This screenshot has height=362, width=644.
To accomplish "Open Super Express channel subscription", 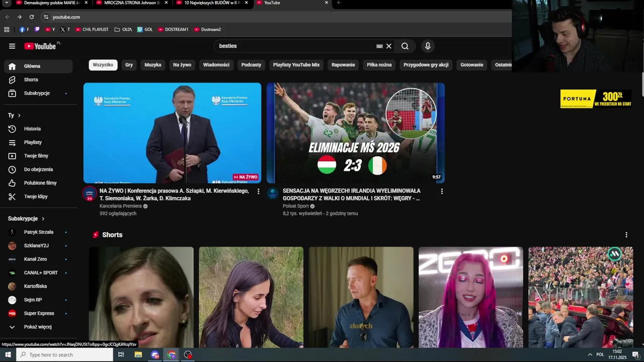I will pos(38,314).
